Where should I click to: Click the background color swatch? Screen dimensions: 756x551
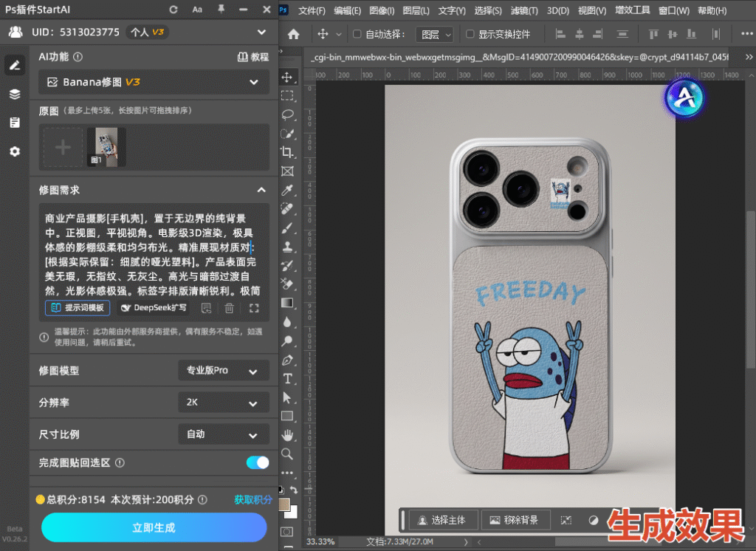coord(293,513)
